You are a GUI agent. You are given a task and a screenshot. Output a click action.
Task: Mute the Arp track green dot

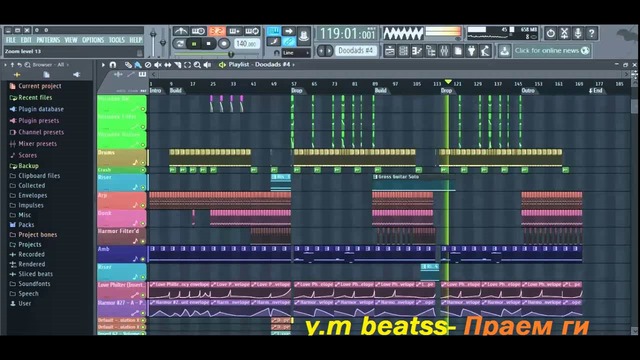143,206
